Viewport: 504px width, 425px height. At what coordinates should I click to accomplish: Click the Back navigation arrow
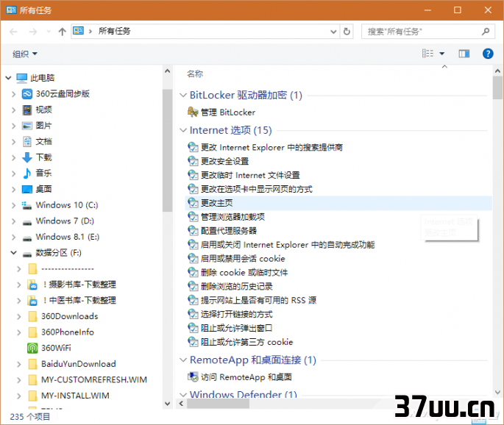click(13, 32)
